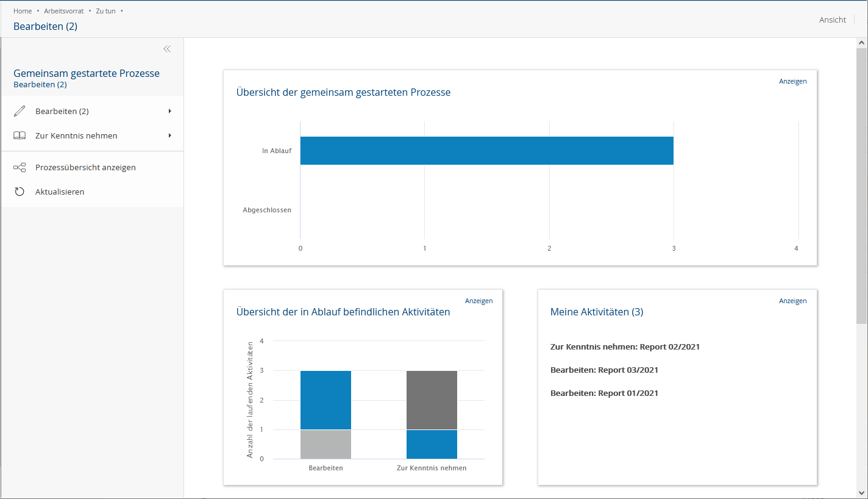Go to Home in the breadcrumb
The height and width of the screenshot is (499, 868).
pyautogui.click(x=23, y=11)
